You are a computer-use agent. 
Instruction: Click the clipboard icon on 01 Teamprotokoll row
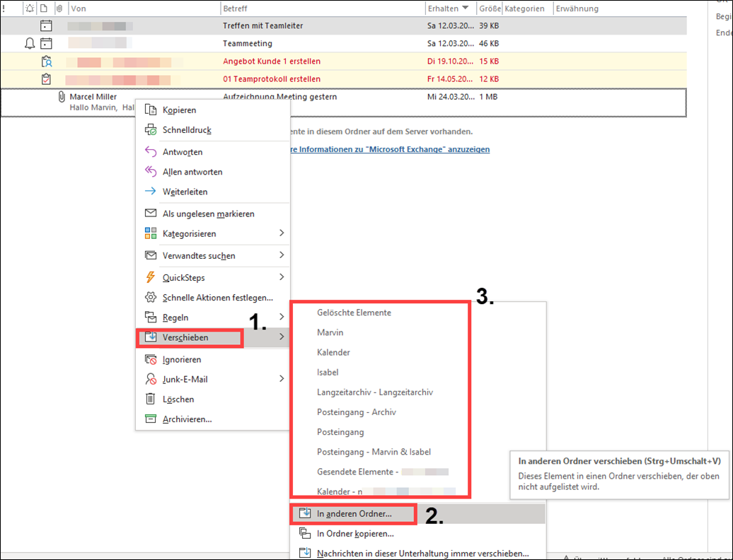46,79
